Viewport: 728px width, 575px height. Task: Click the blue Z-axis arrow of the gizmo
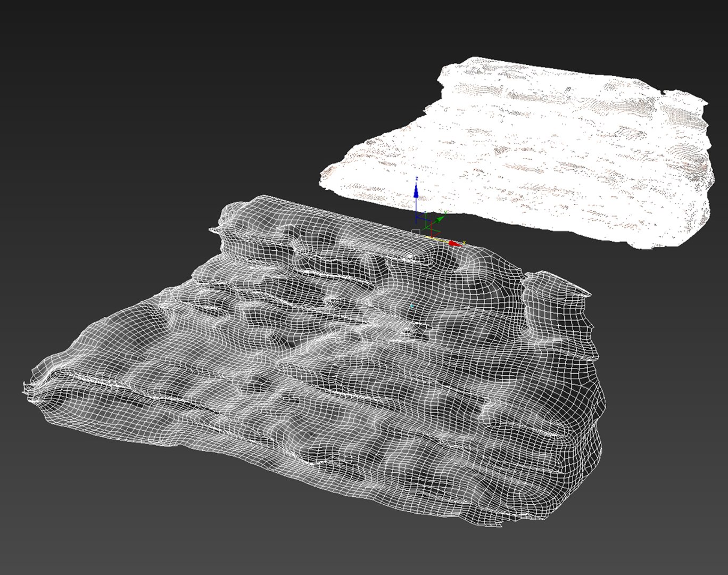pyautogui.click(x=416, y=190)
